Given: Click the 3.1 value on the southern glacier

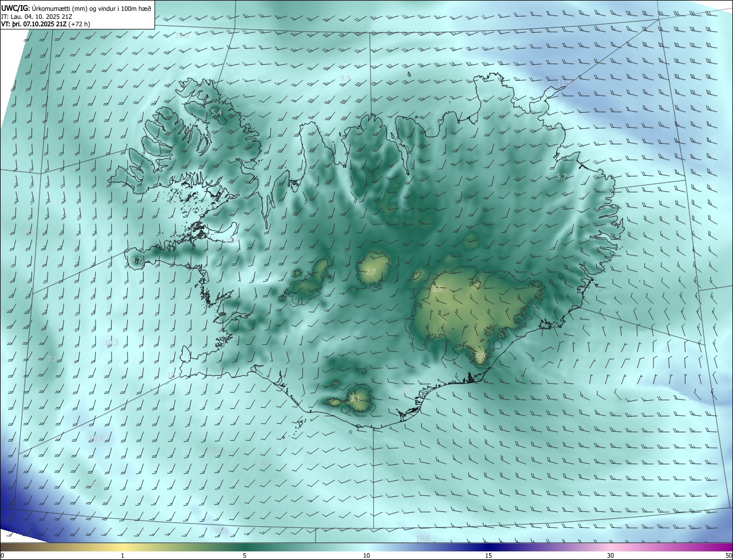Looking at the screenshot, I should click(355, 398).
